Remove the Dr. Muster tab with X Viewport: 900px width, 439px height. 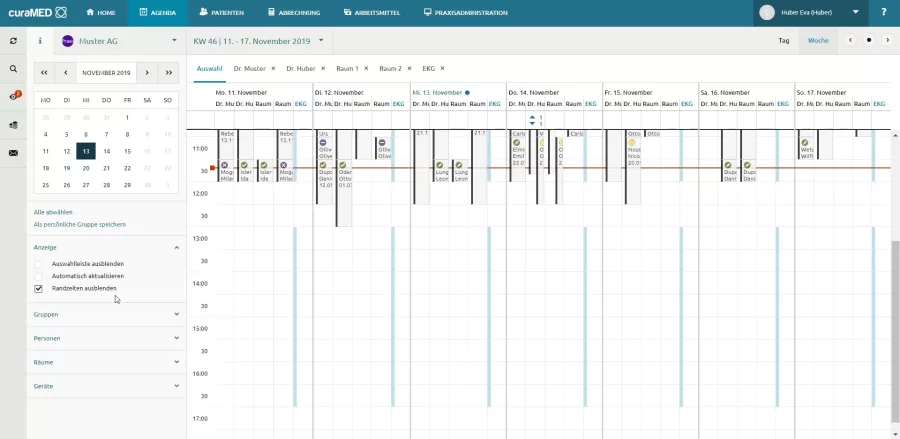tap(273, 68)
